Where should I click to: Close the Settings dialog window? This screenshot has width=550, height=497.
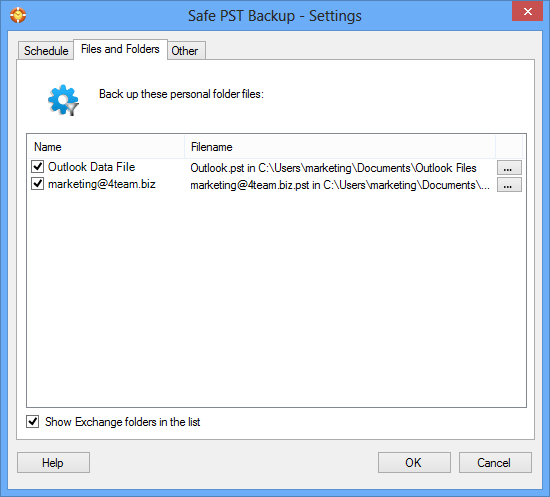(527, 12)
